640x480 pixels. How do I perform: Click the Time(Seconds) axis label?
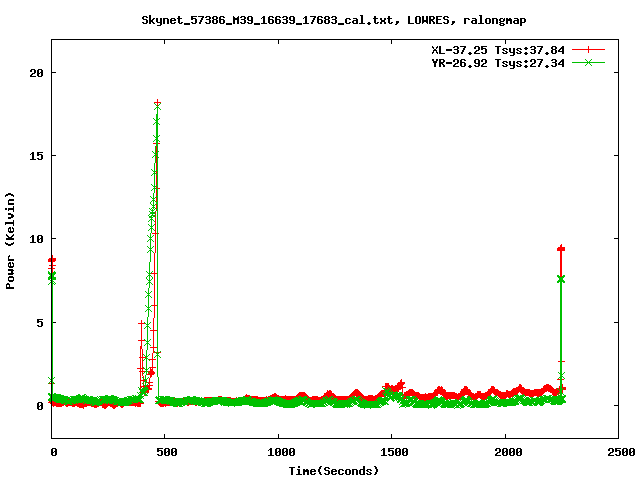(x=334, y=471)
